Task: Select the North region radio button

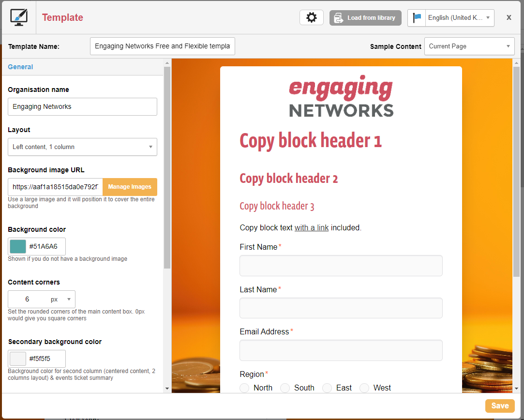Action: click(x=245, y=388)
